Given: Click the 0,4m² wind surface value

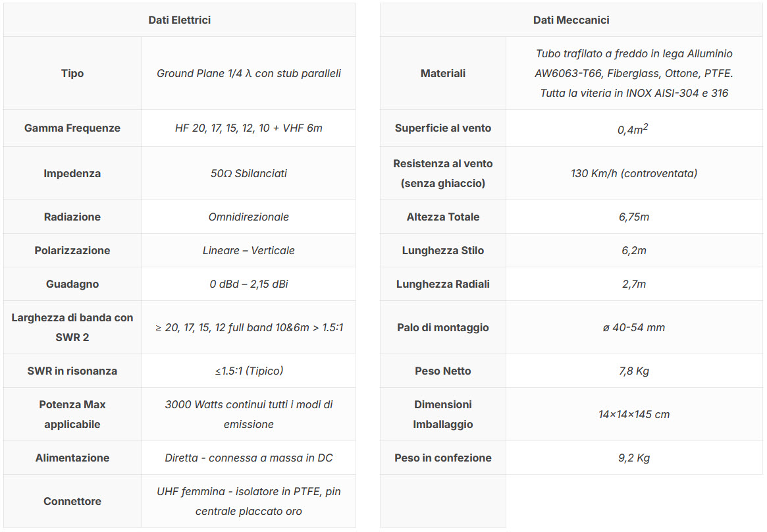Looking at the screenshot, I should (633, 129).
